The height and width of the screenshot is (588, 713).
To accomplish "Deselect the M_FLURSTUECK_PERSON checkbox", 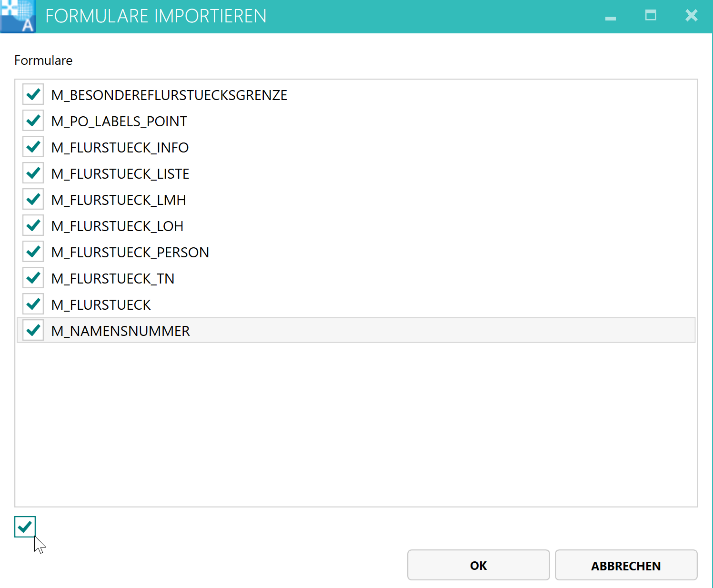I will [33, 252].
